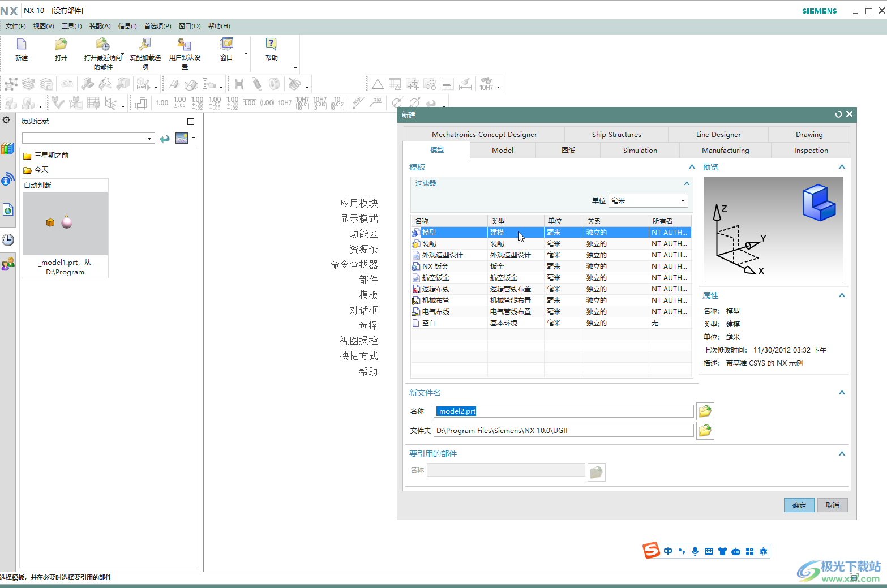This screenshot has width=887, height=588.
Task: Click the browse folder icon beside 名称 field
Action: (x=705, y=411)
